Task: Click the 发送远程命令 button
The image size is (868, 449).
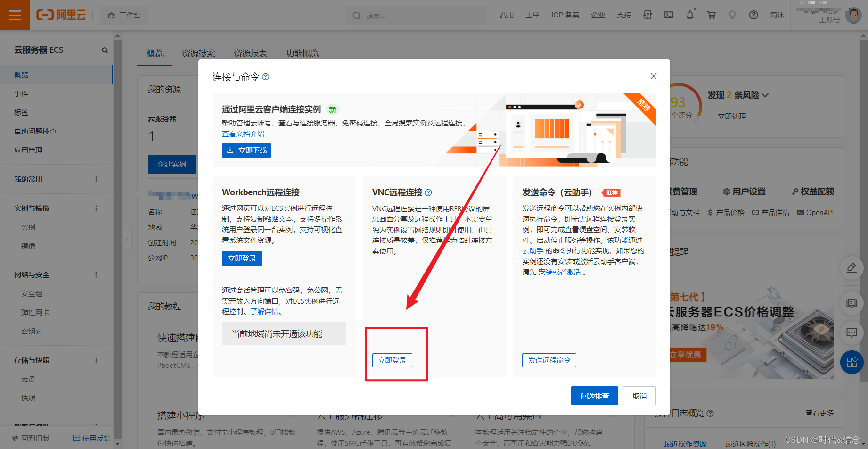Action: [549, 360]
